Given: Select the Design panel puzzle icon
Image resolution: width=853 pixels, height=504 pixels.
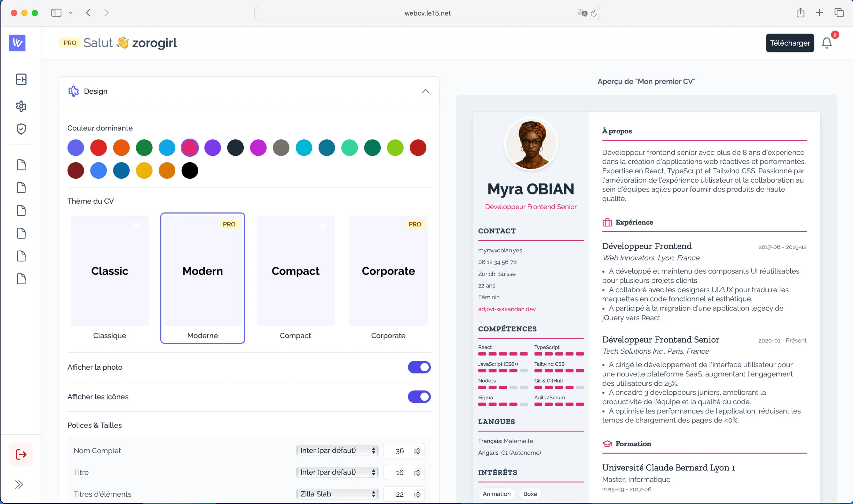Looking at the screenshot, I should point(73,91).
